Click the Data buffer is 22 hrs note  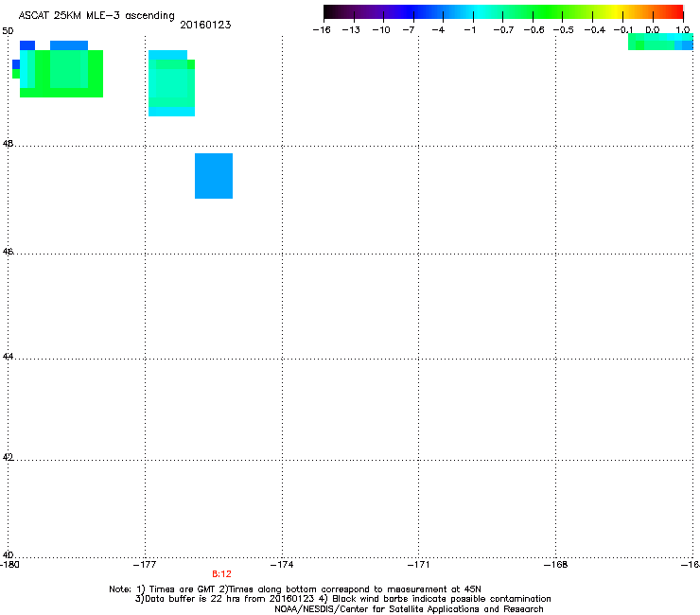click(342, 599)
